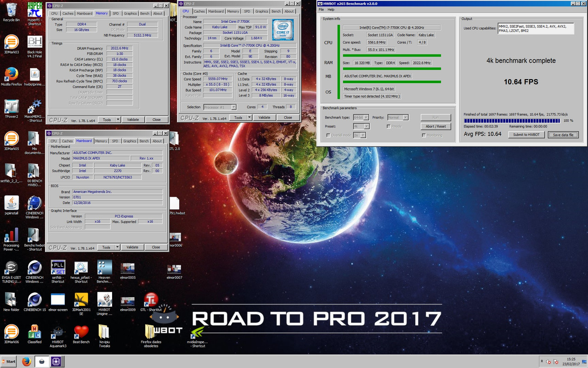Switch to the SPD tab in the Memory window
The image size is (588, 368).
[115, 13]
